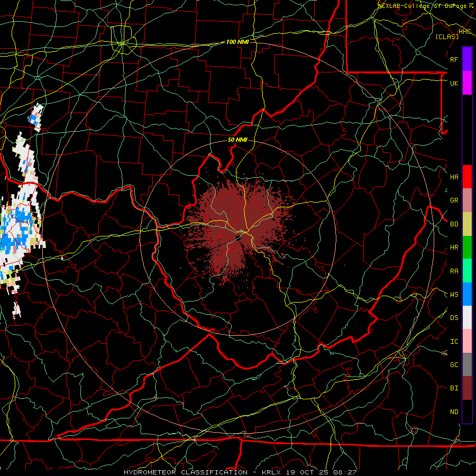
Task: Click the dark green HR swatch
Action: tap(467, 247)
